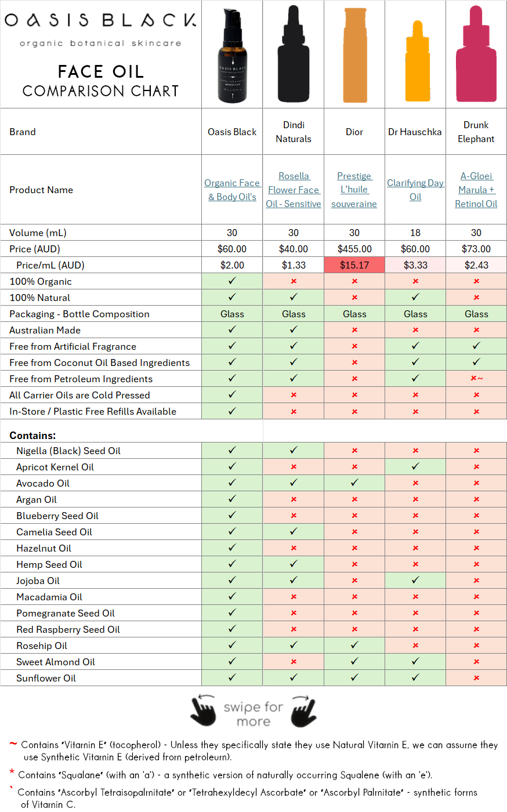This screenshot has height=812, width=507.
Task: Click Oasis Black's 100% Organic checkmark
Action: coord(232,281)
